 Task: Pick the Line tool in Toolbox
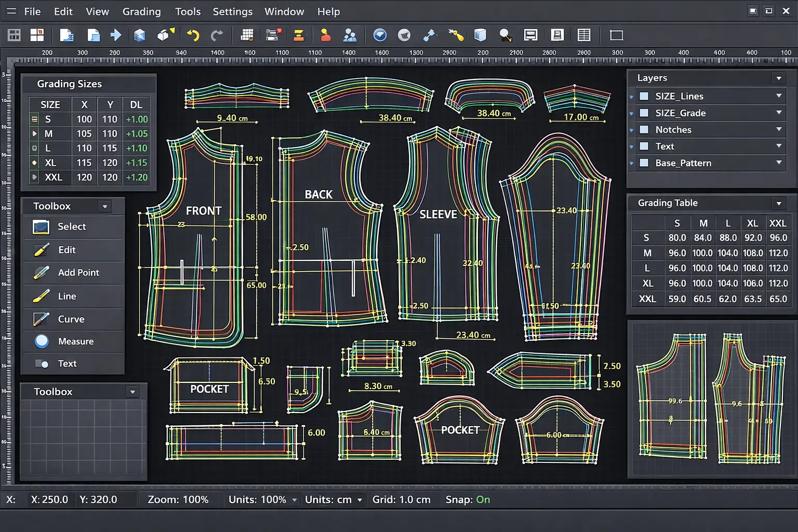click(66, 296)
